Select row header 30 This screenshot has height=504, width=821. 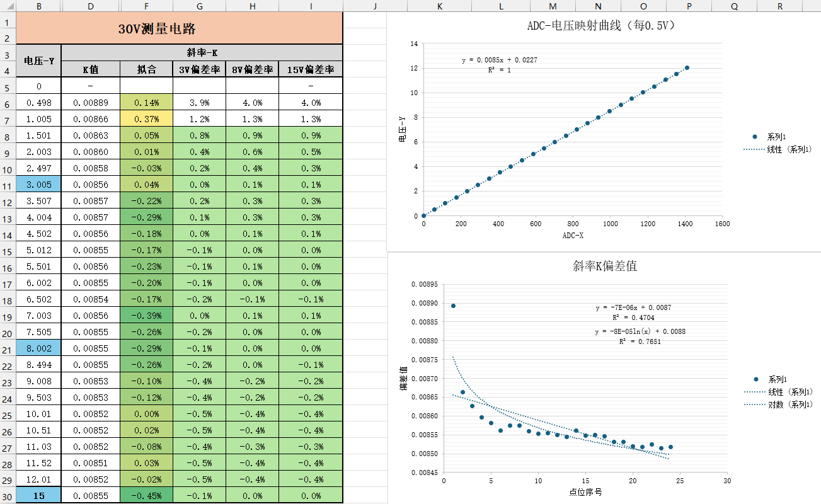pyautogui.click(x=8, y=496)
